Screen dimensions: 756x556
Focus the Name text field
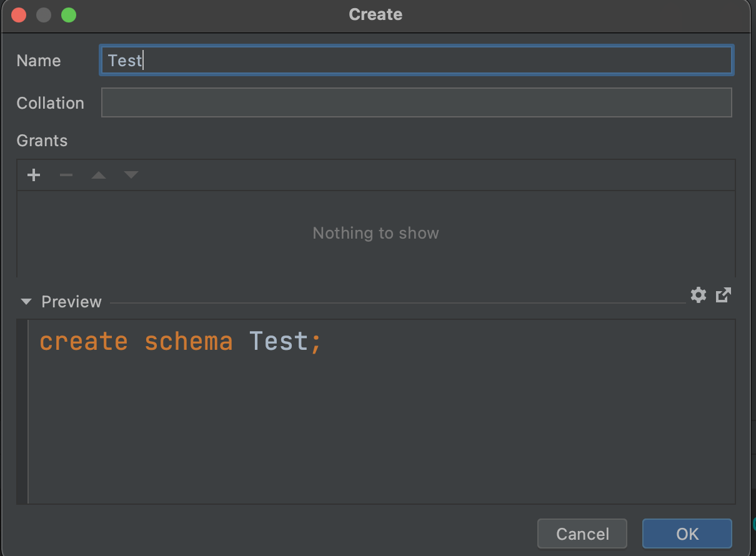[x=415, y=61]
